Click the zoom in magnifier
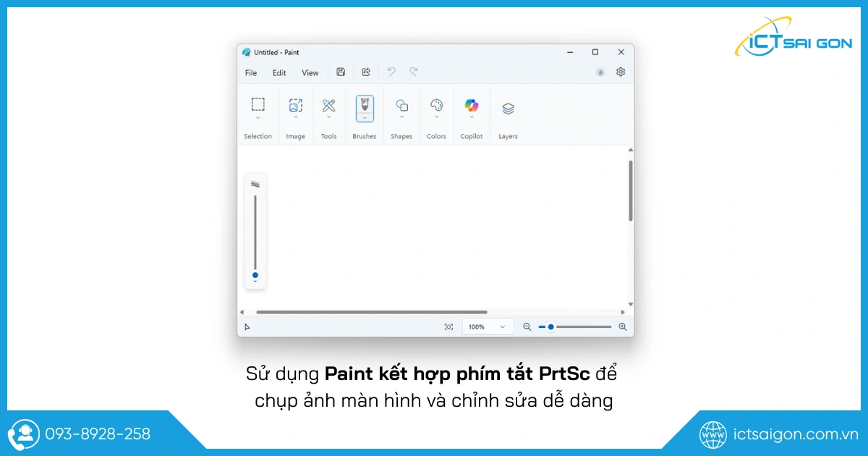The height and width of the screenshot is (456, 868). pyautogui.click(x=623, y=327)
